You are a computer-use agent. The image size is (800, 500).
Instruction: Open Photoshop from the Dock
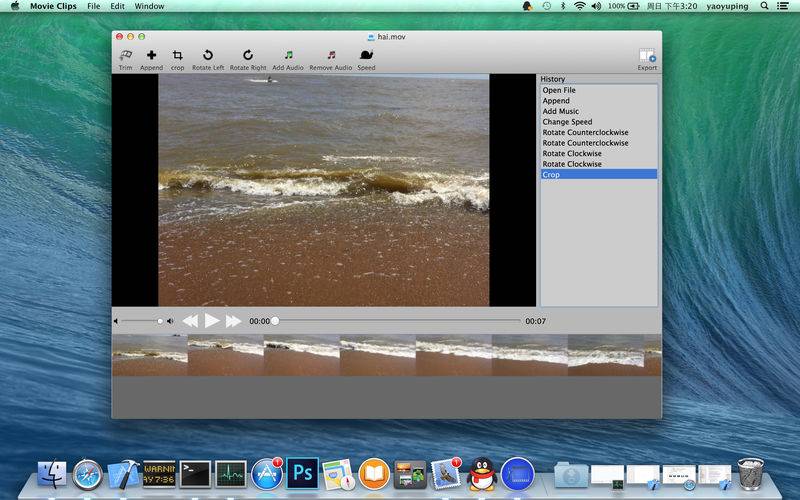[x=302, y=472]
